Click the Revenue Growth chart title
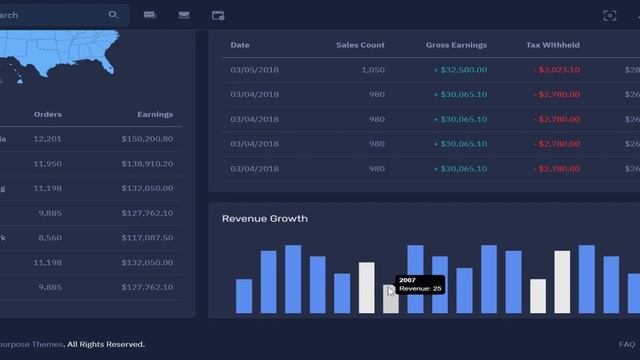Screen dimensions: 640x360 265,218
